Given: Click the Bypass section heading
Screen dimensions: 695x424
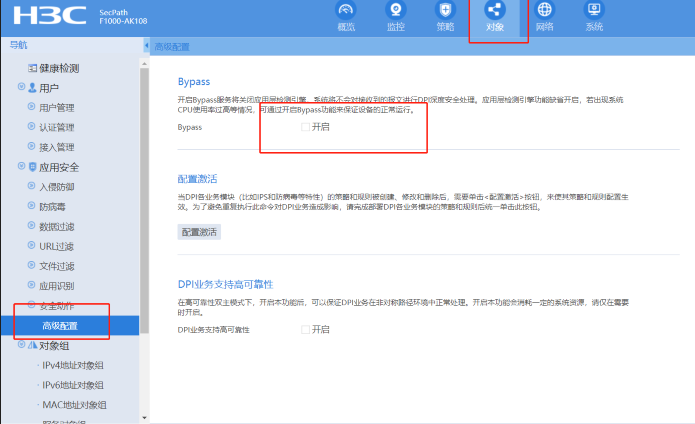Looking at the screenshot, I should pyautogui.click(x=194, y=82).
